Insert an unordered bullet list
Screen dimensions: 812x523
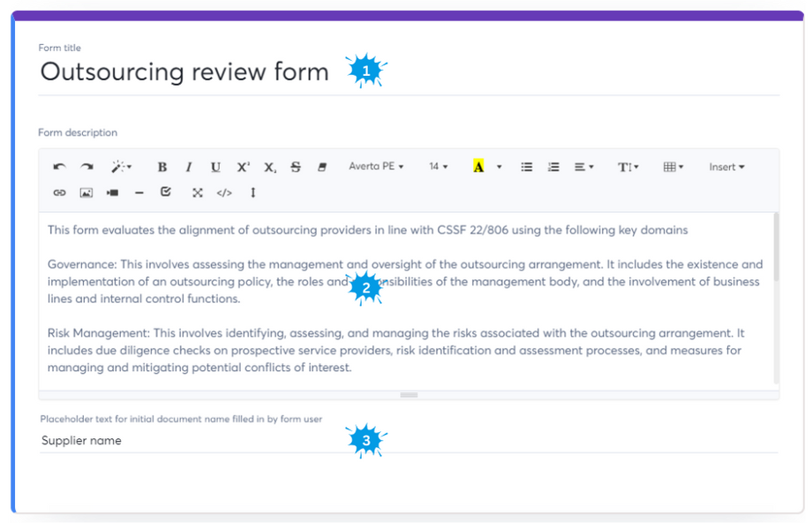(x=527, y=167)
